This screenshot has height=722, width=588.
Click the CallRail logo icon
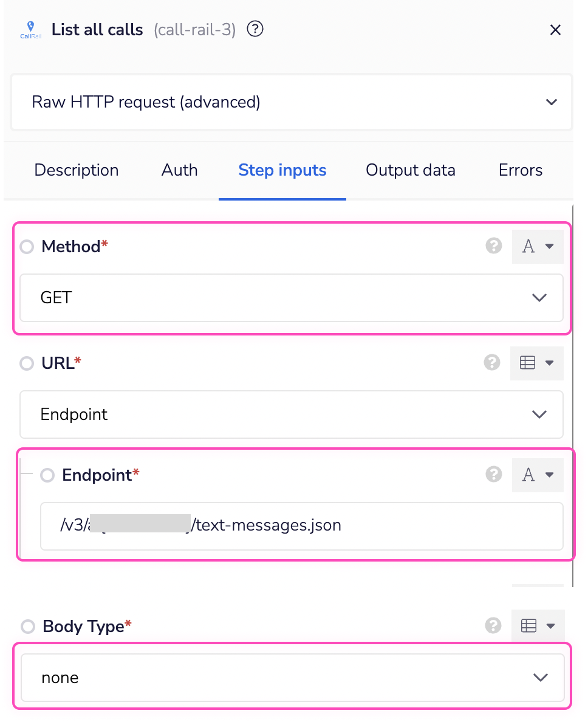[x=29, y=29]
